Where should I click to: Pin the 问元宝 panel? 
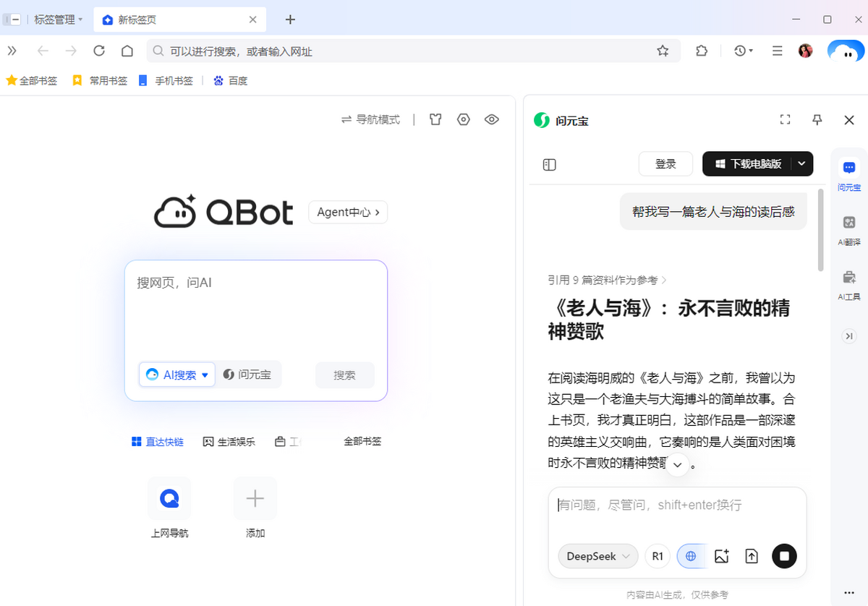(817, 119)
